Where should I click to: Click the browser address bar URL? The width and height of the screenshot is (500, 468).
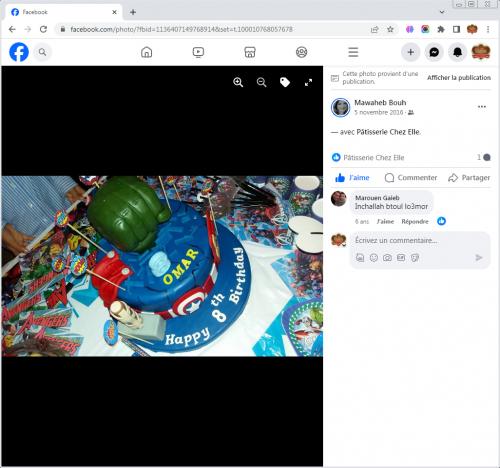pyautogui.click(x=181, y=29)
